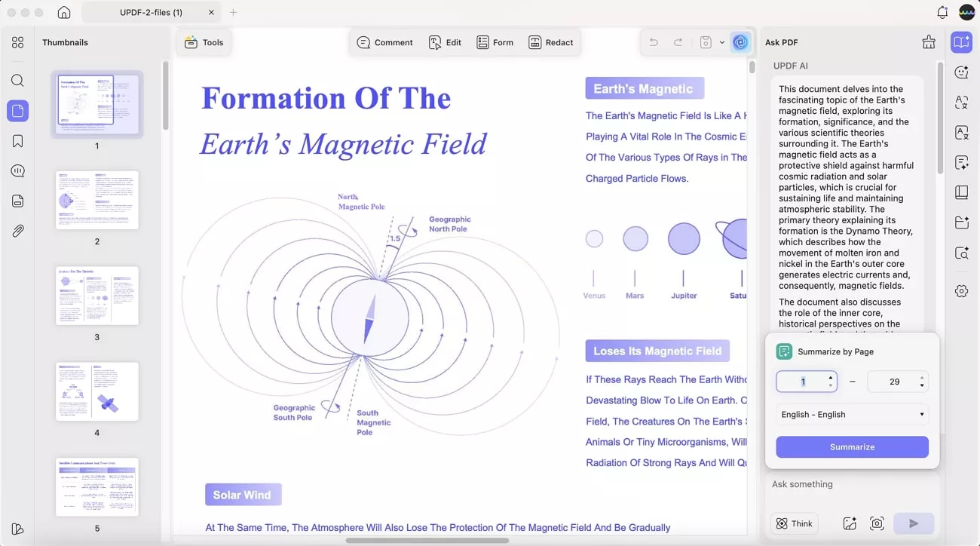Open the notifications bell

click(x=942, y=13)
